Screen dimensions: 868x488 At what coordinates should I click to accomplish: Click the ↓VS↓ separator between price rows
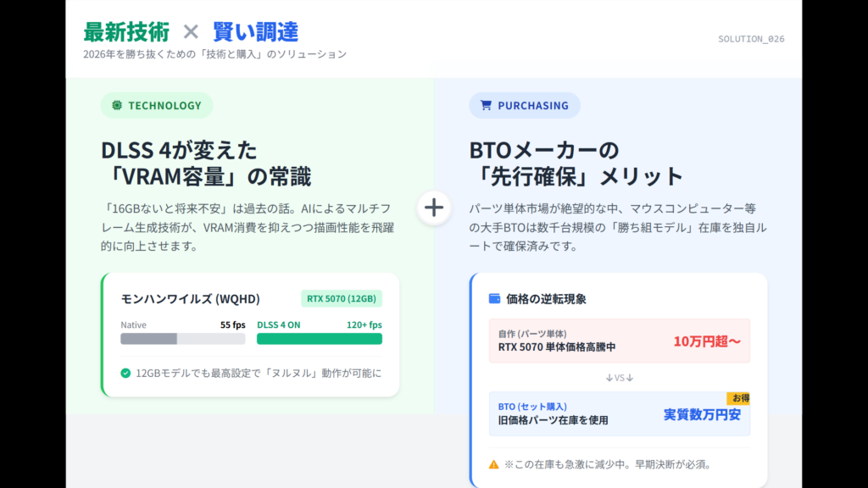pos(620,377)
